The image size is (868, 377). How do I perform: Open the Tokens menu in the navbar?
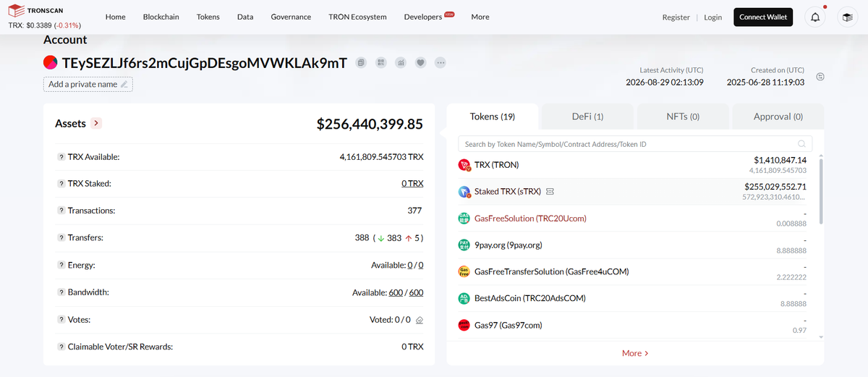tap(208, 17)
